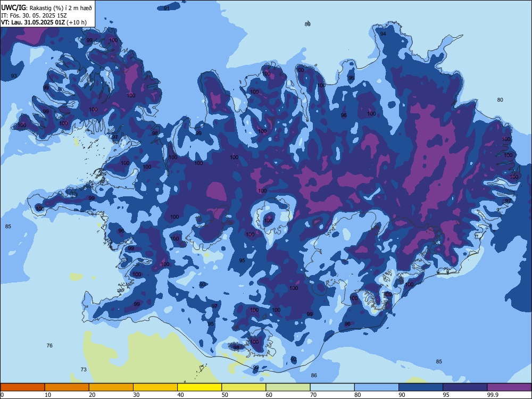532x399 pixels.
Task: Click the dark orange 0–10 legend swatch
Action: [22, 387]
